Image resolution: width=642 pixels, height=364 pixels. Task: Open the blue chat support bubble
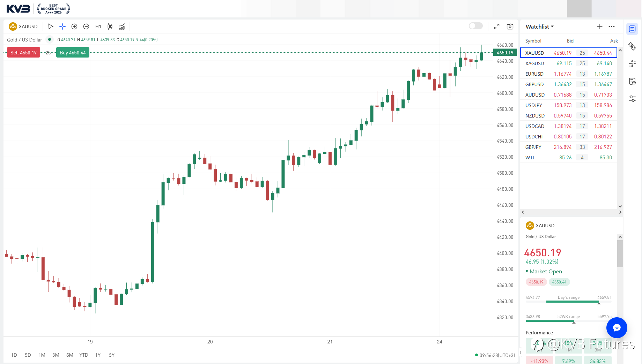click(617, 328)
